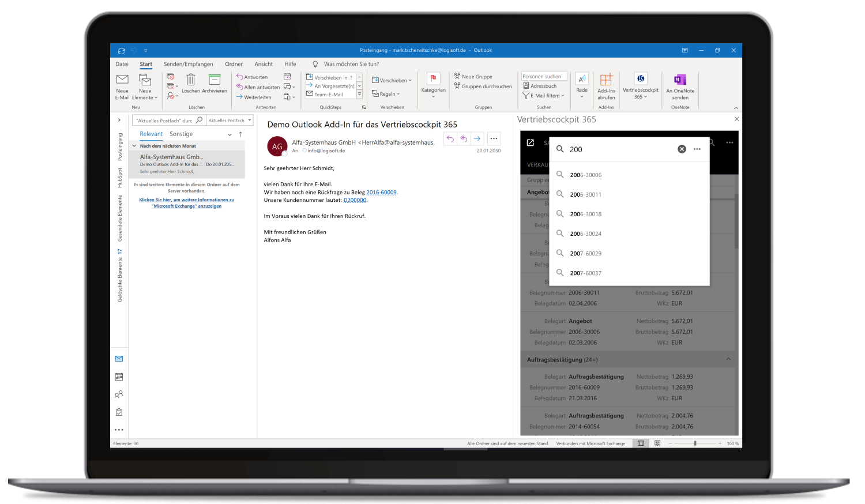Image resolution: width=865 pixels, height=504 pixels.
Task: Click the Aktuelles Postfach search field
Action: coord(168,121)
